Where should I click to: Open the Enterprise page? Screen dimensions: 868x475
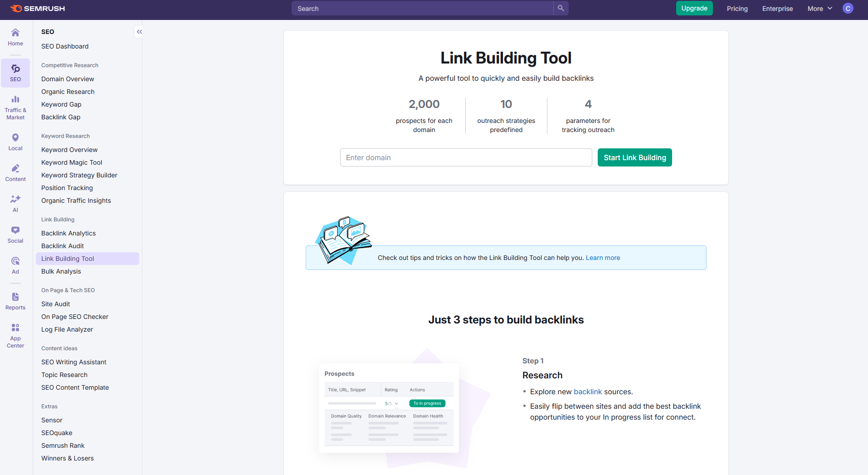pyautogui.click(x=777, y=9)
